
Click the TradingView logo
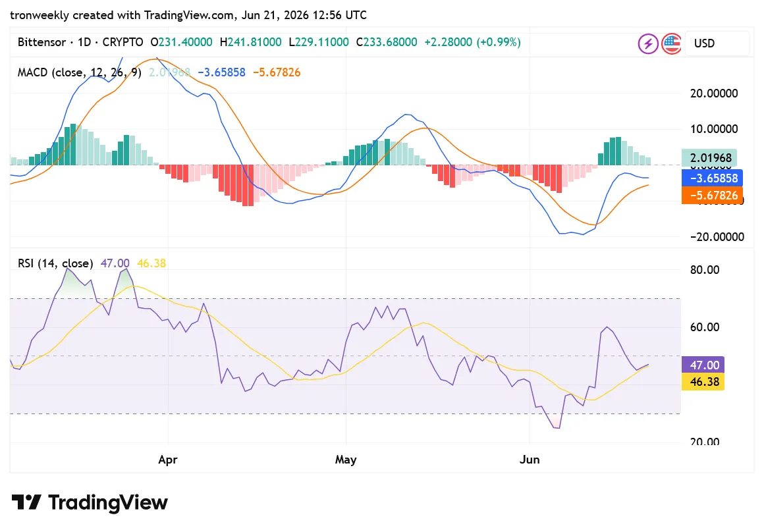[90, 502]
